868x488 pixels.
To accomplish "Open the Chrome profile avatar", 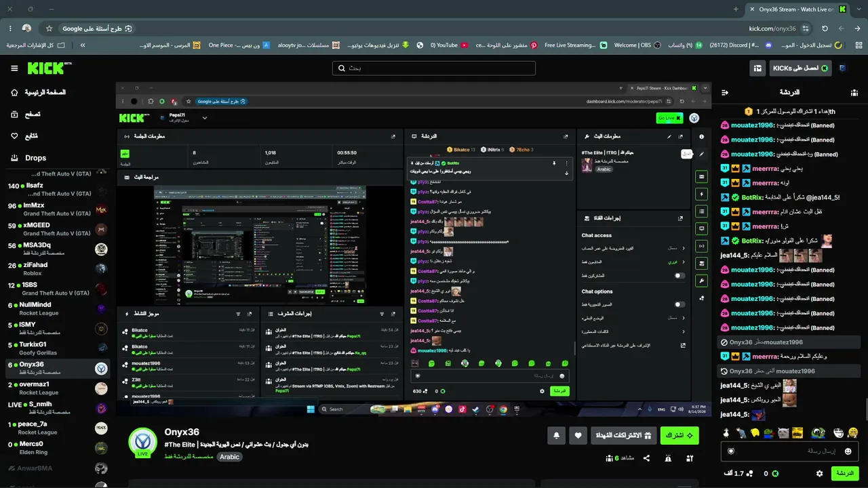I will [x=26, y=28].
